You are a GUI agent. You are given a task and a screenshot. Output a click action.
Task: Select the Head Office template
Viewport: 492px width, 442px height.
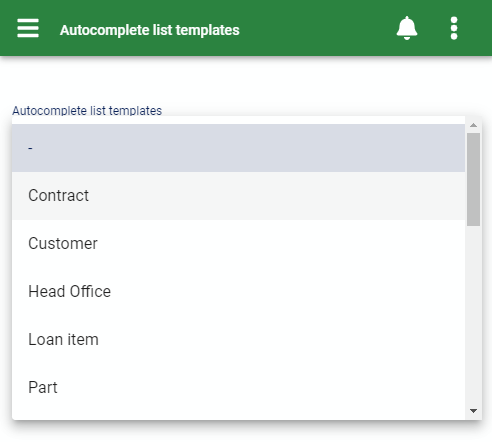[x=238, y=292]
